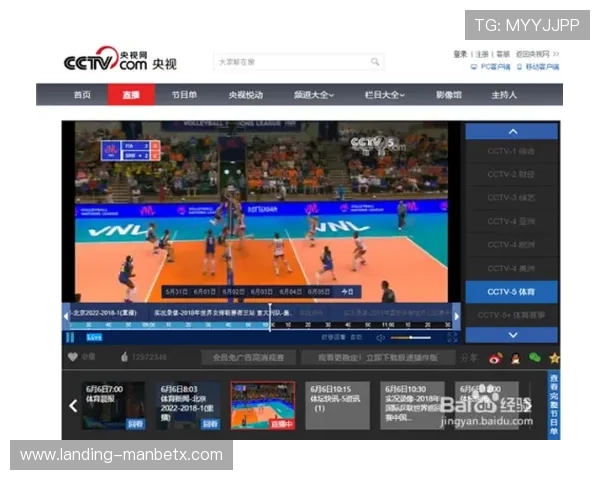Click the 查看完整节目单 link
Image resolution: width=600 pixels, height=480 pixels.
tap(554, 405)
